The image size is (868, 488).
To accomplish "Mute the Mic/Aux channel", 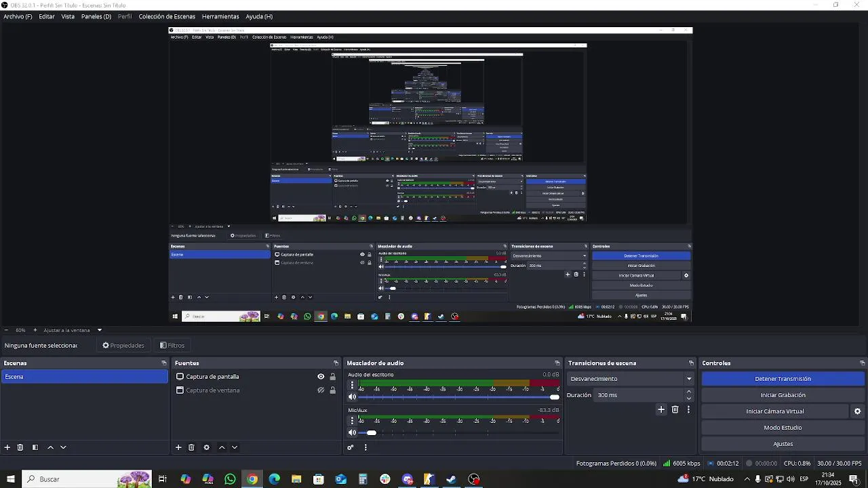I will pos(352,432).
